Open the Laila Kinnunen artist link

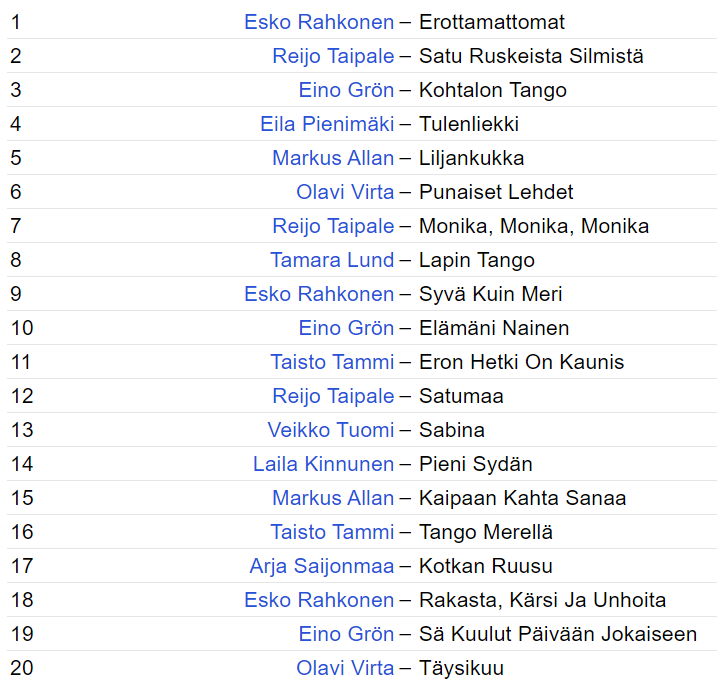coord(323,464)
